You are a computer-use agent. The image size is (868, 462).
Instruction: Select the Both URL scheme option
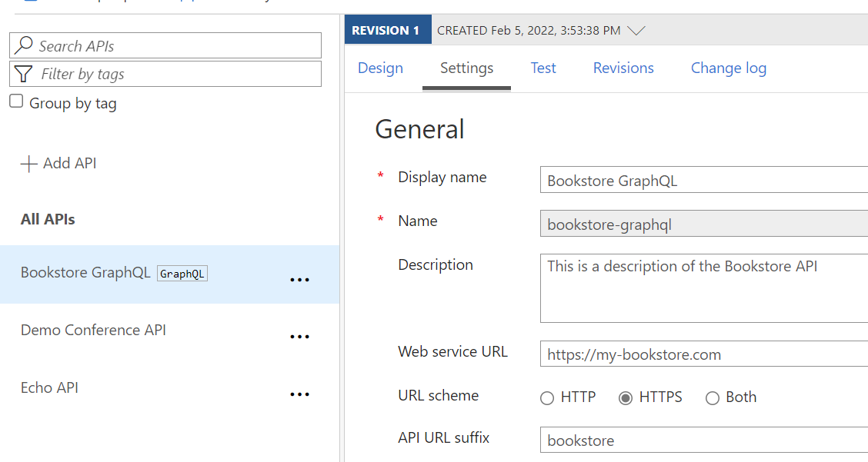click(x=713, y=398)
